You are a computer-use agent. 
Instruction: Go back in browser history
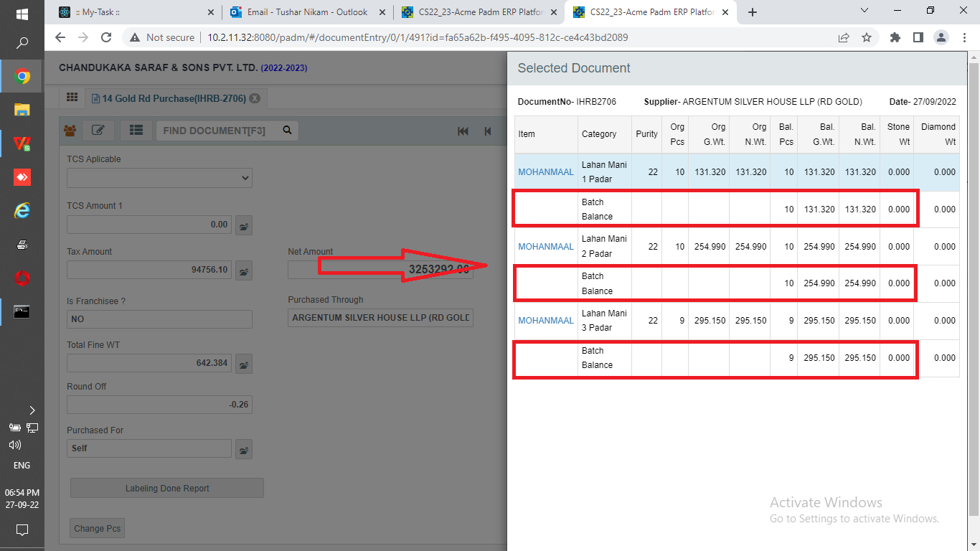59,37
